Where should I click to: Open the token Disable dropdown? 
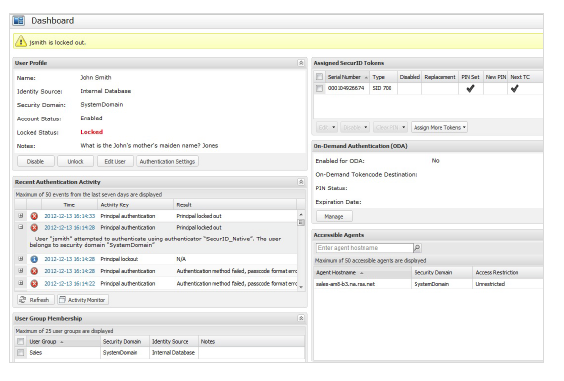[355, 127]
